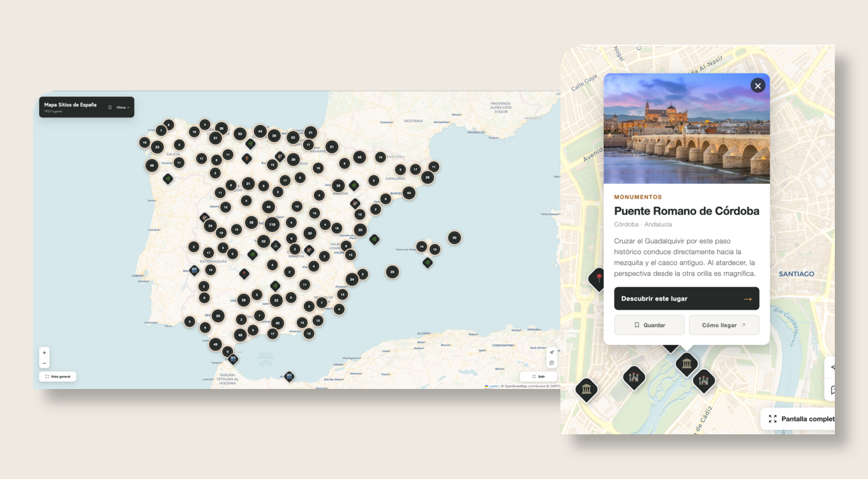Open the Galicia cluster showing 23
868x479 pixels.
point(157,147)
